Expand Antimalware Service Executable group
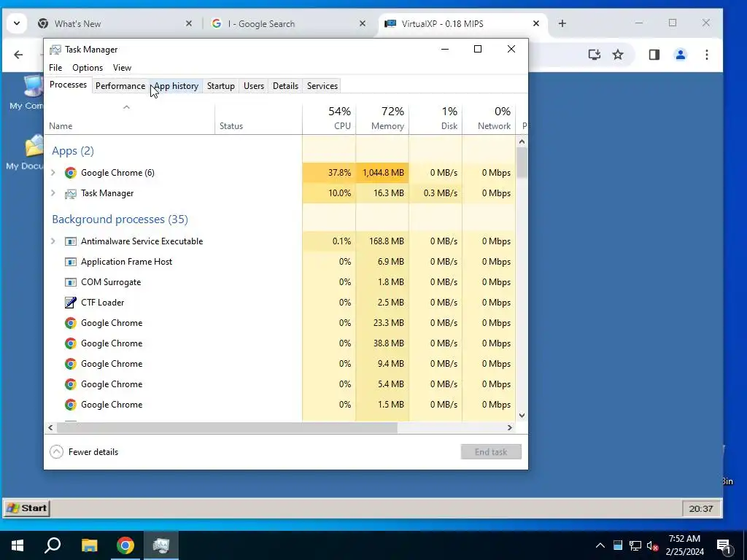 [x=53, y=241]
